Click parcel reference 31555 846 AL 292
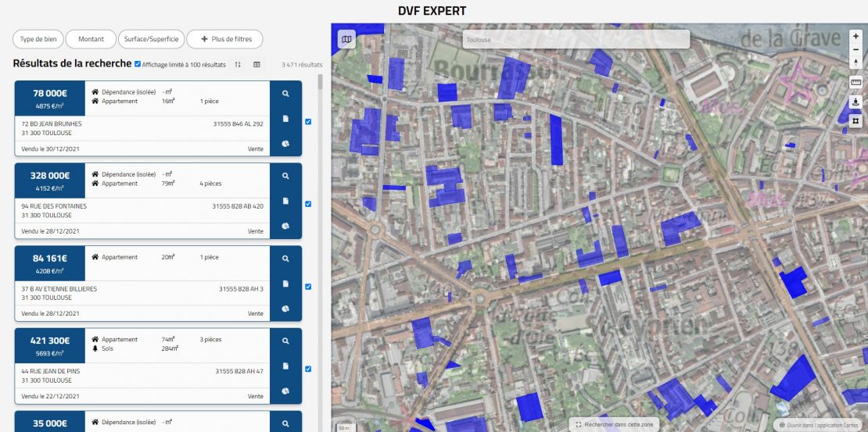The image size is (868, 432). (238, 124)
